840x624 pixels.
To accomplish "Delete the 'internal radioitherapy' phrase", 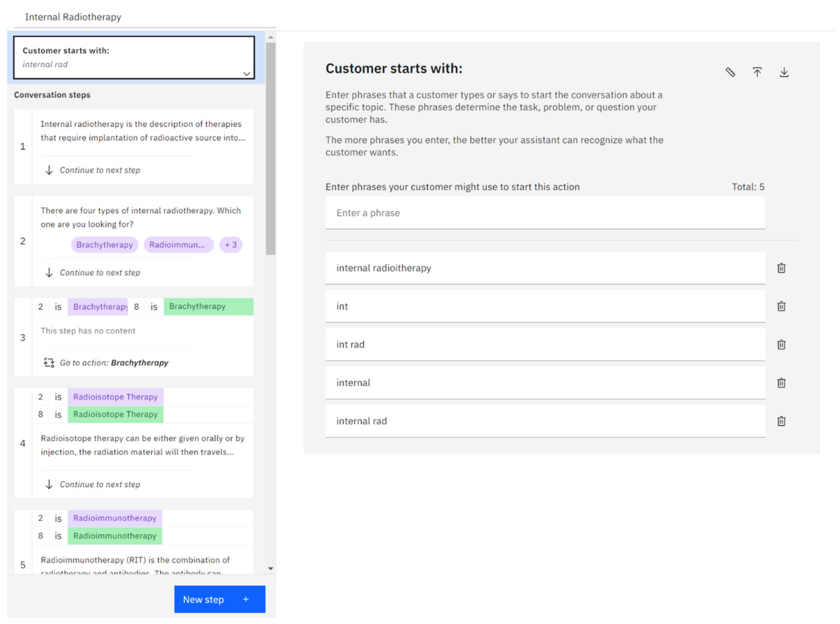I will pyautogui.click(x=781, y=268).
